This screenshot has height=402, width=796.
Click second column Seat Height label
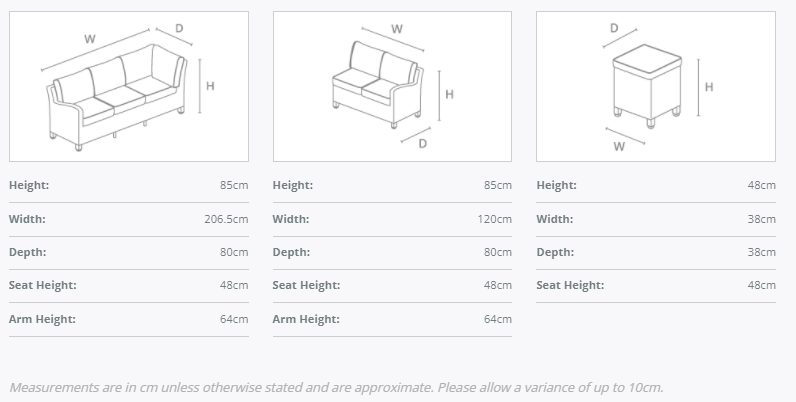coord(306,286)
